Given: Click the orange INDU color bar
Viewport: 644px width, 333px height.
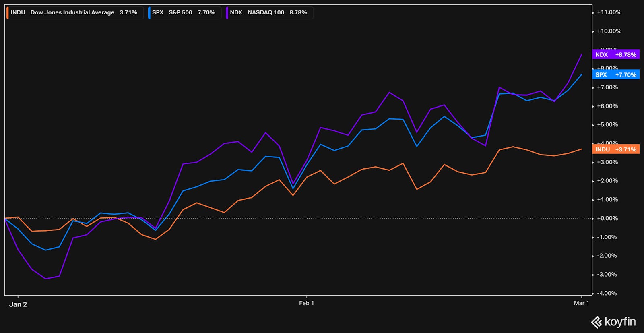Looking at the screenshot, I should click(8, 12).
